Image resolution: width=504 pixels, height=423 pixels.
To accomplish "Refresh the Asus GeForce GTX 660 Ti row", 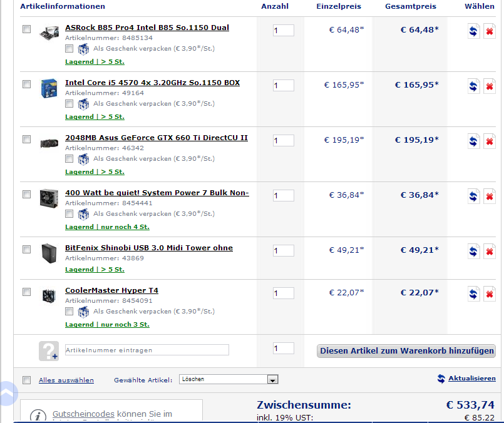I will tap(473, 141).
